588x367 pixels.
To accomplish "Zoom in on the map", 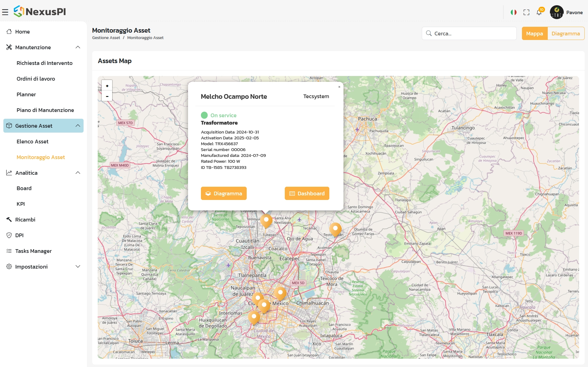I will (107, 86).
